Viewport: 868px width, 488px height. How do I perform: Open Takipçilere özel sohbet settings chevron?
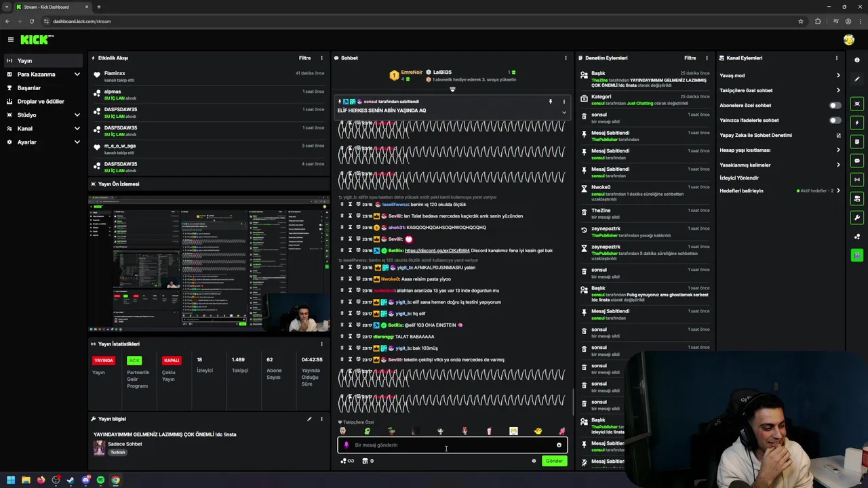point(838,91)
